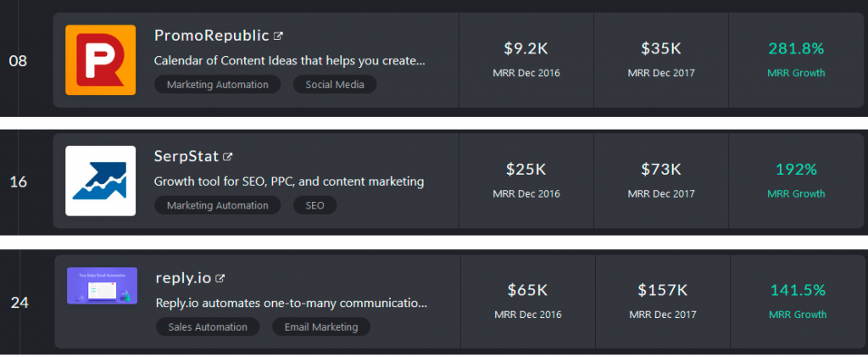This screenshot has height=357, width=868.
Task: Click the 192% MRR Growth figure
Action: pyautogui.click(x=797, y=170)
